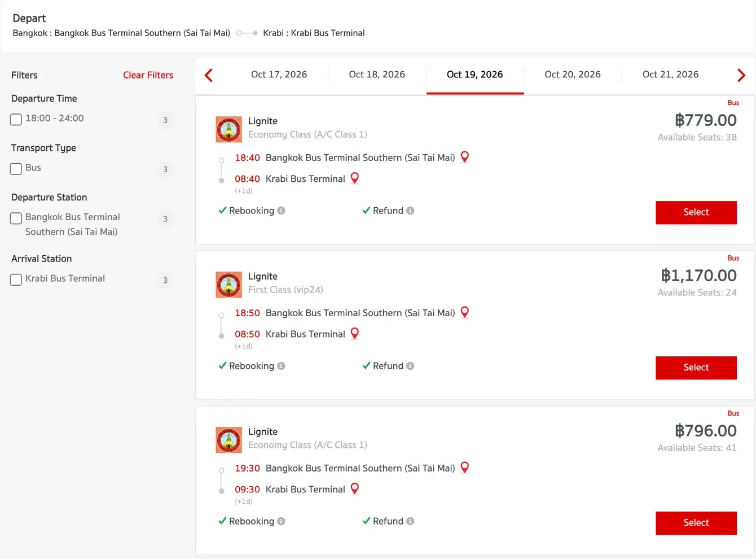
Task: Check Krabi Bus Terminal arrival station filter
Action: pyautogui.click(x=16, y=279)
